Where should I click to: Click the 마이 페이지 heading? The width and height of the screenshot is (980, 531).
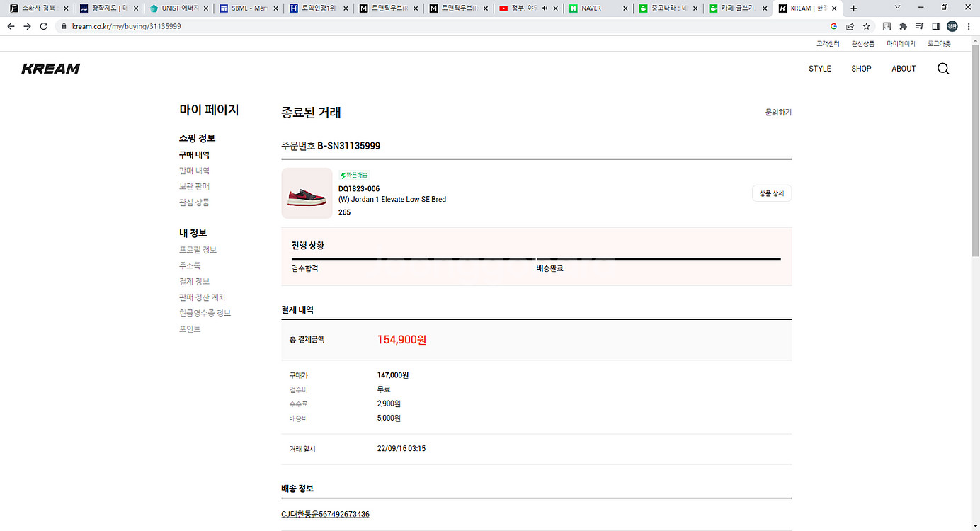209,110
